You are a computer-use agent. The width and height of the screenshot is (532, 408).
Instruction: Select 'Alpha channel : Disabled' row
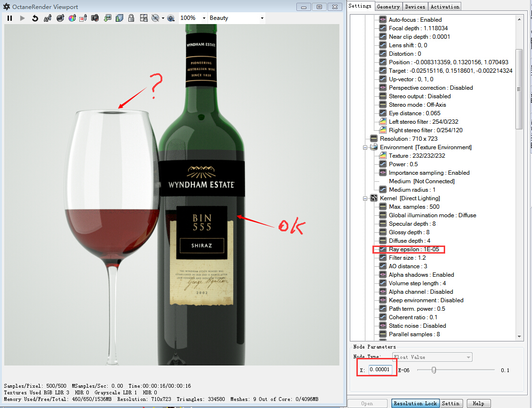tap(421, 291)
